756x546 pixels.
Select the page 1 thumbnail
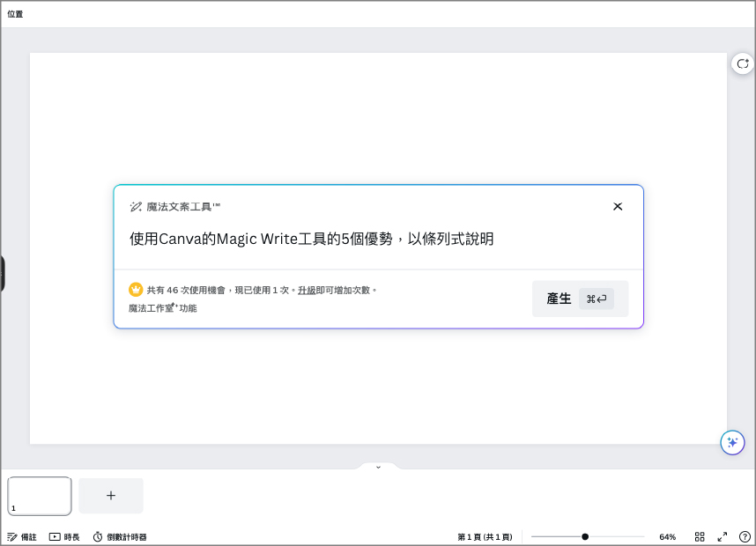(40, 496)
